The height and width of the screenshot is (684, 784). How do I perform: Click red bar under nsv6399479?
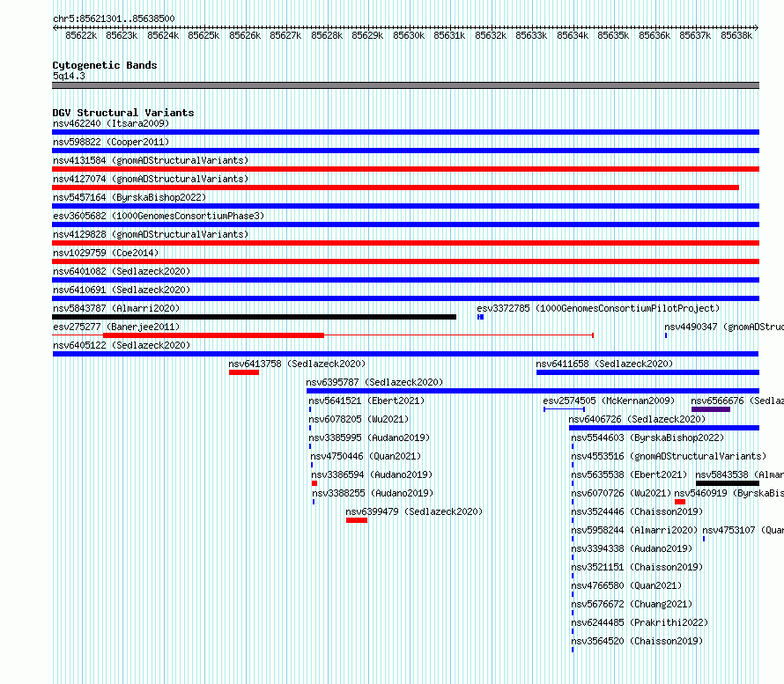click(x=357, y=520)
